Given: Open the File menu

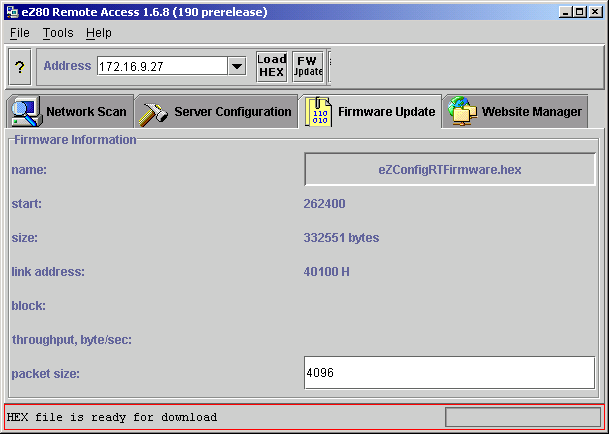Looking at the screenshot, I should tap(20, 33).
